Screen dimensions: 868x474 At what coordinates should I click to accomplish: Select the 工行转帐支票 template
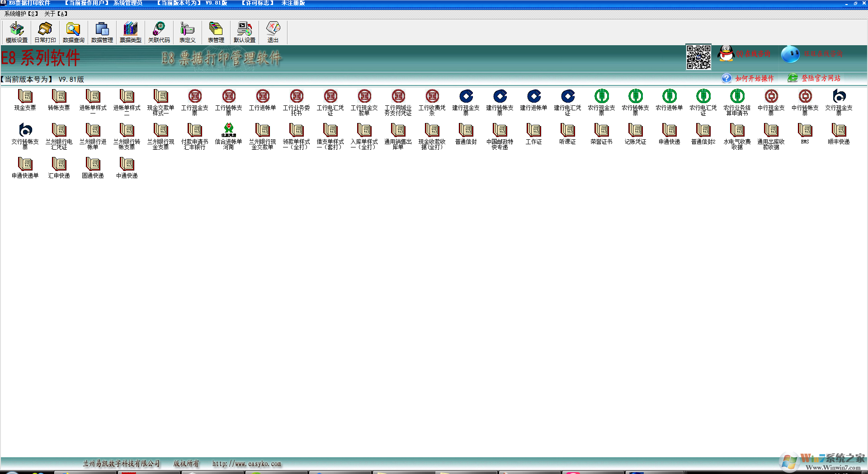click(229, 102)
